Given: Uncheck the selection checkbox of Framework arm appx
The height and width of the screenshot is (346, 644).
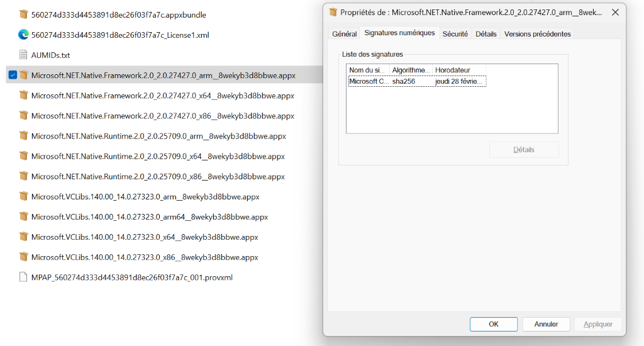Looking at the screenshot, I should (13, 75).
